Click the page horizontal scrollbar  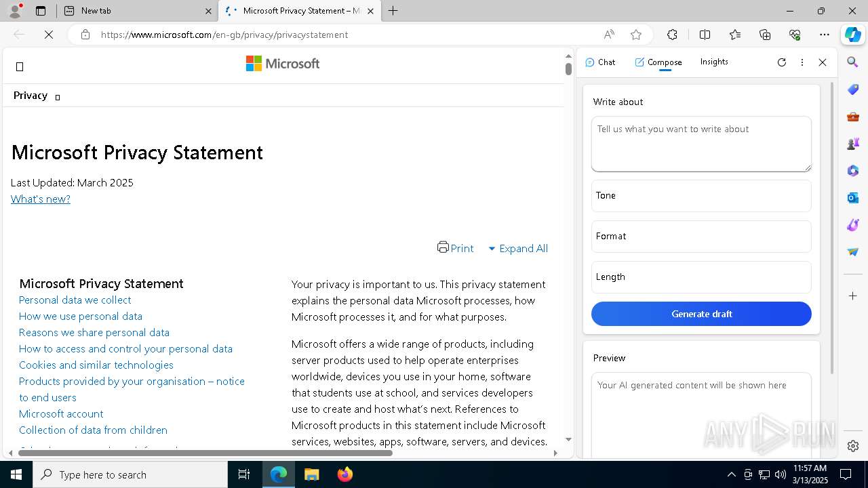click(205, 453)
